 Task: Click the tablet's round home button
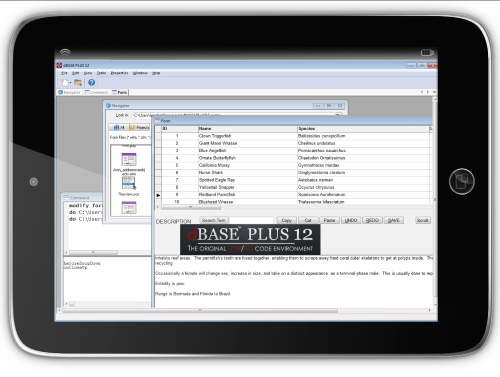coord(461,182)
